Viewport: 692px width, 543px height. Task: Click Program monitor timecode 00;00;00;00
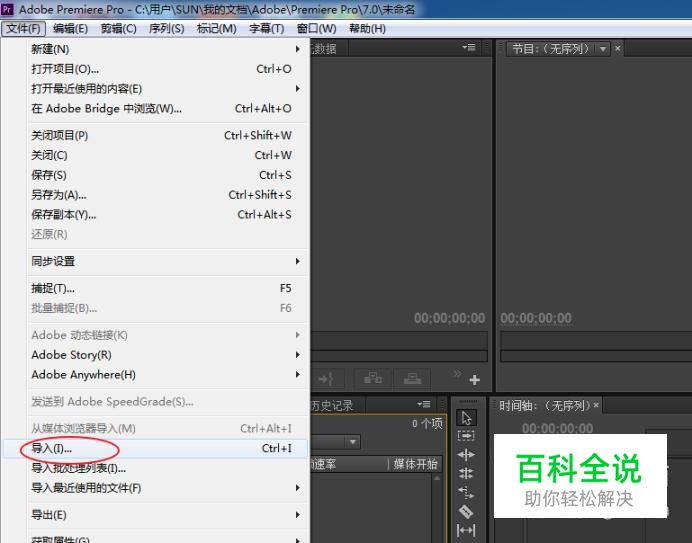[x=536, y=318]
